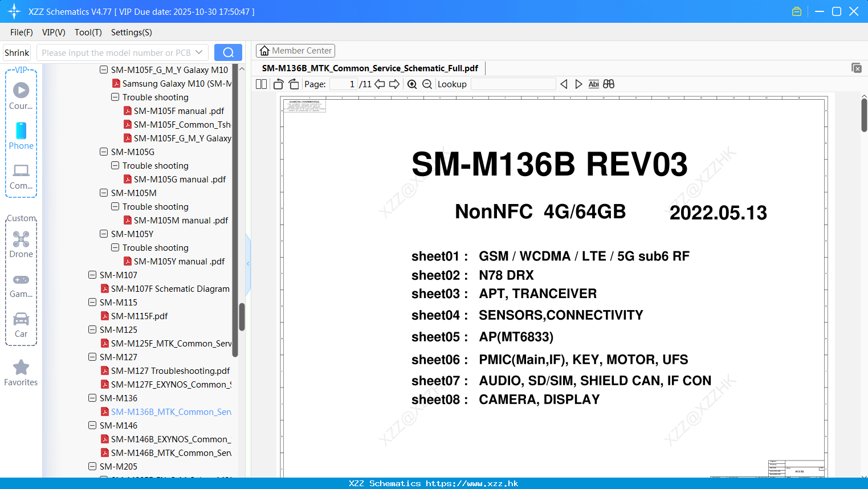Open SM-M127F_EXYNOS_Common file
This screenshot has height=489, width=868.
[166, 385]
